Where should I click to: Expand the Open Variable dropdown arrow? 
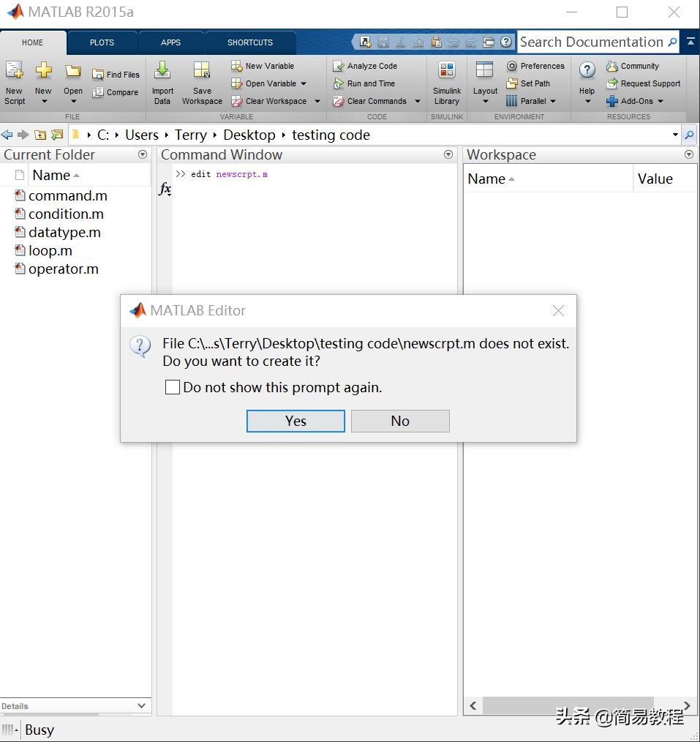[304, 83]
